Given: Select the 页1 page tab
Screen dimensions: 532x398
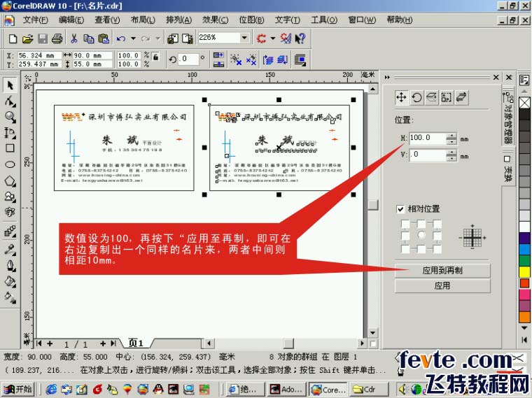Looking at the screenshot, I should point(136,343).
